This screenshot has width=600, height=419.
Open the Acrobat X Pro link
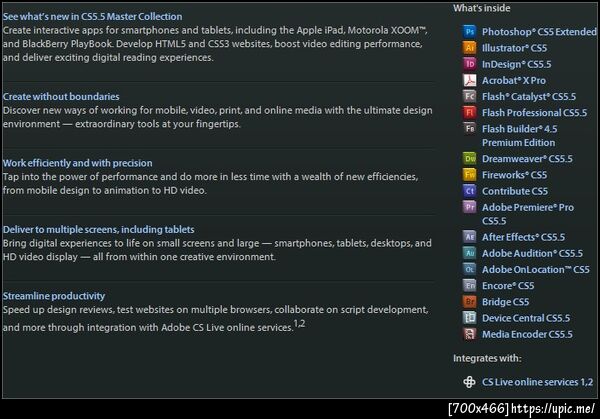coord(514,81)
